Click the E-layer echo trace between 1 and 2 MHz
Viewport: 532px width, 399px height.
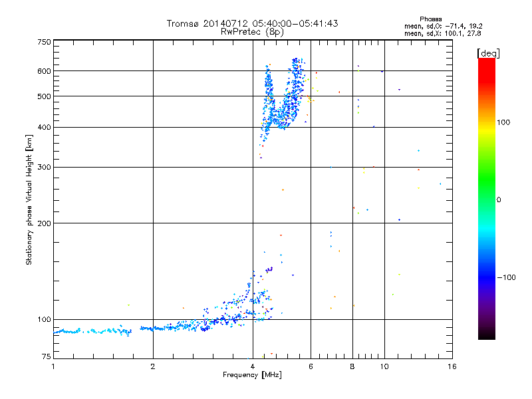[92, 331]
